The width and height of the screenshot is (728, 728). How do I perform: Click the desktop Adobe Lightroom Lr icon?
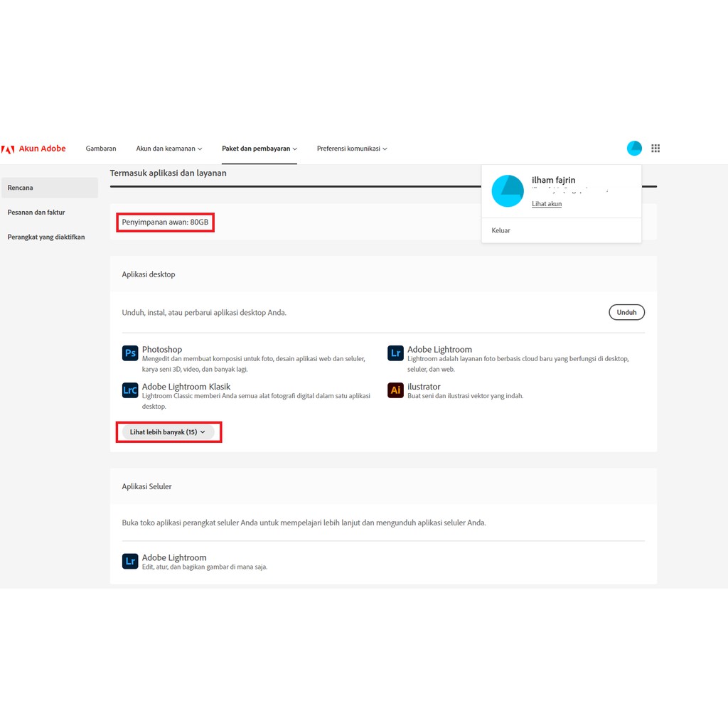click(395, 353)
